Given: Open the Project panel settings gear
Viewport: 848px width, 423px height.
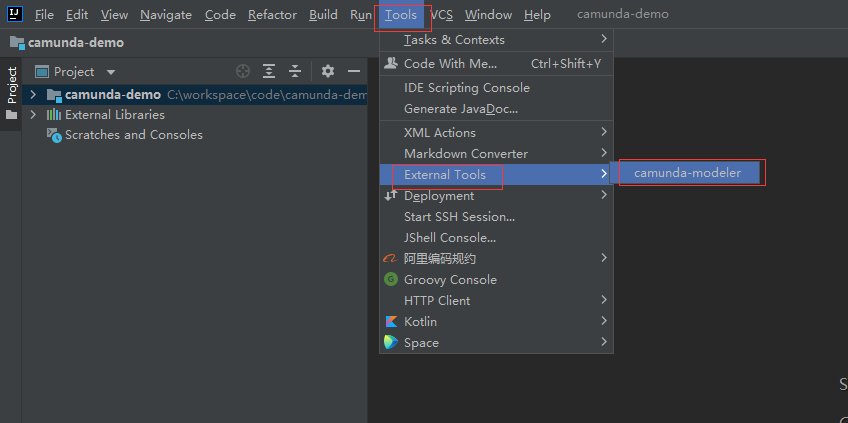Looking at the screenshot, I should click(328, 71).
